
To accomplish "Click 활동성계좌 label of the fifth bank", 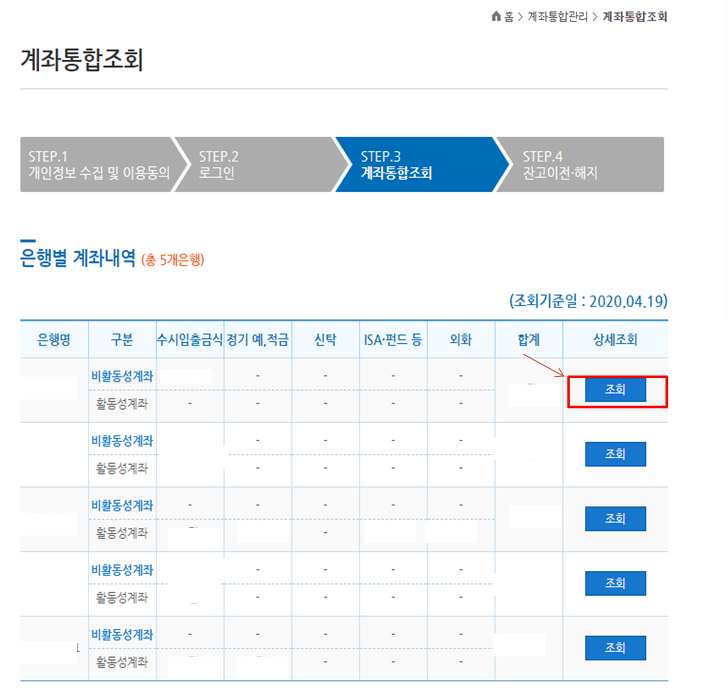I will pos(122,662).
